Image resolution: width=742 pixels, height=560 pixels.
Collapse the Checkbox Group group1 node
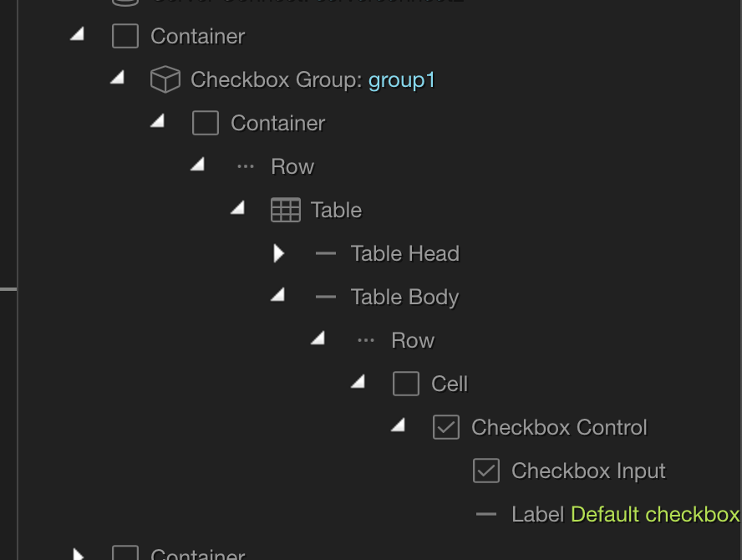coord(118,78)
